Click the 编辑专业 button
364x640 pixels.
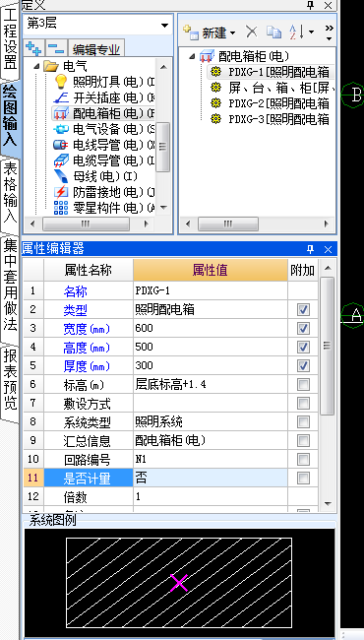[96, 49]
